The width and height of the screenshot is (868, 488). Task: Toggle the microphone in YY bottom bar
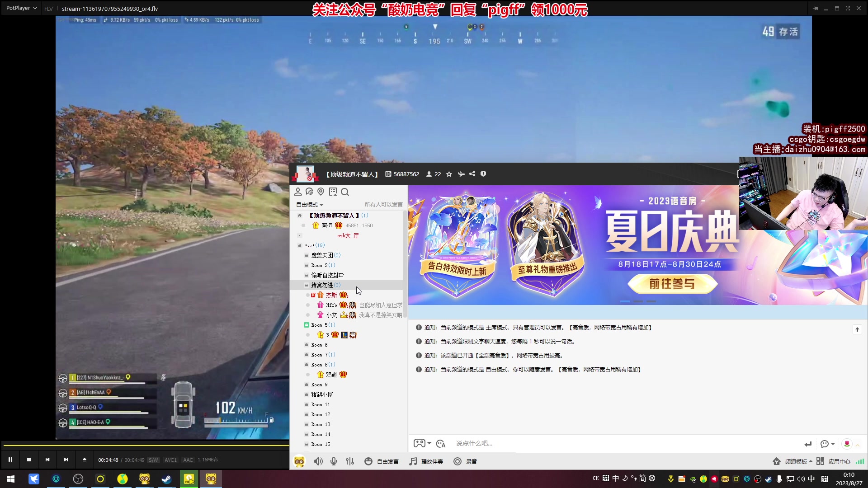(334, 461)
